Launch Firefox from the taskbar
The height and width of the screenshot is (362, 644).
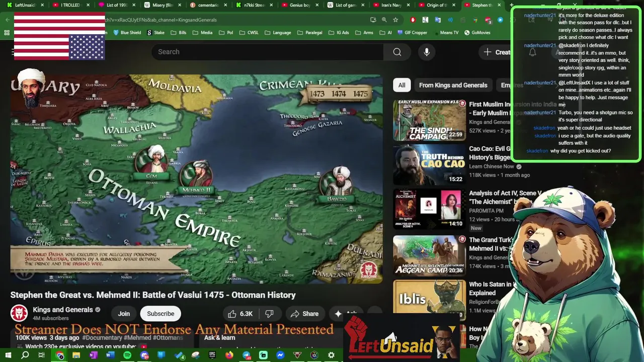[229, 355]
